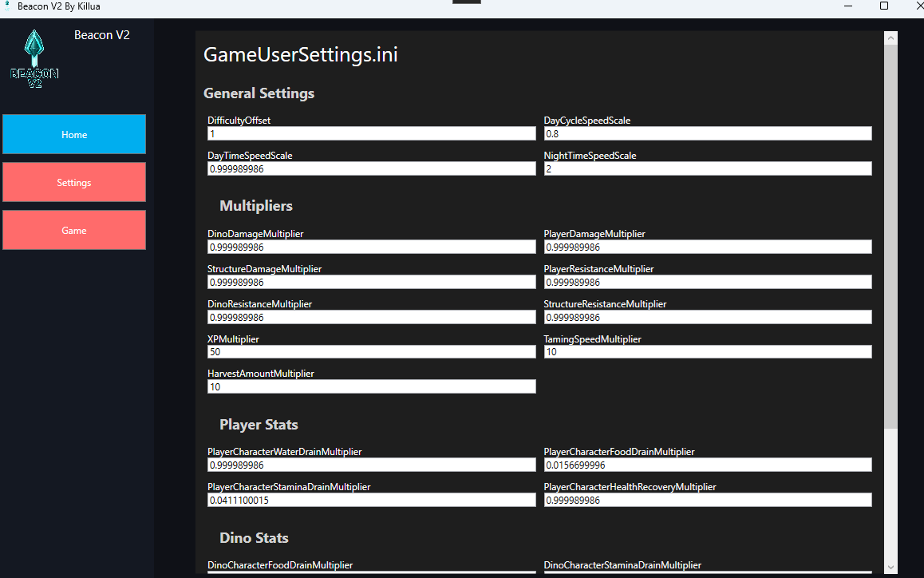Image resolution: width=924 pixels, height=578 pixels.
Task: Click the PlayerCharacterStaminaDrainMultiplier input box
Action: 371,500
